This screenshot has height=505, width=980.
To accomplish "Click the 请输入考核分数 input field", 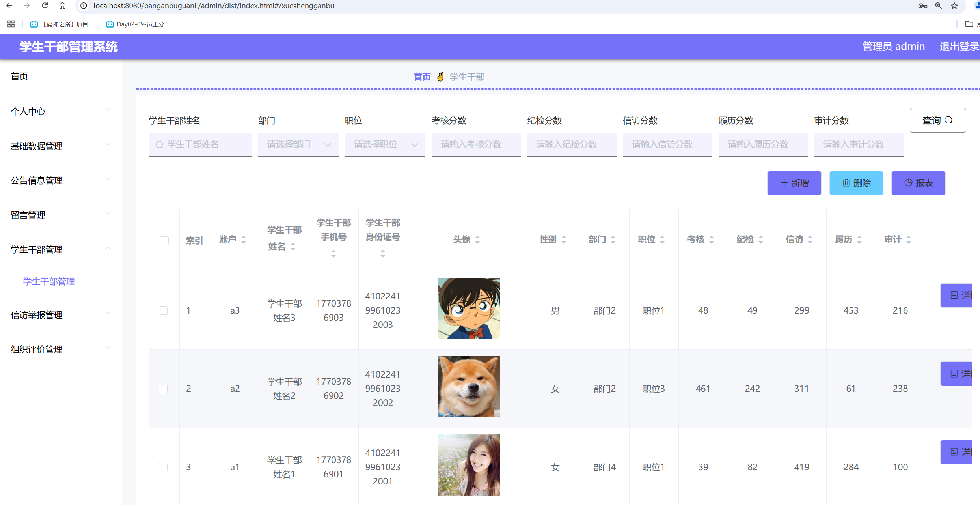I will coord(476,144).
